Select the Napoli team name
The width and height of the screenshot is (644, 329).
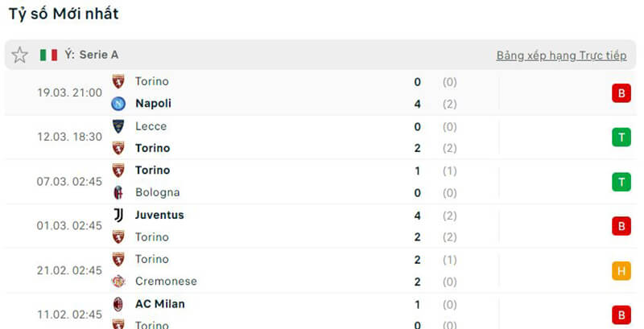(153, 104)
